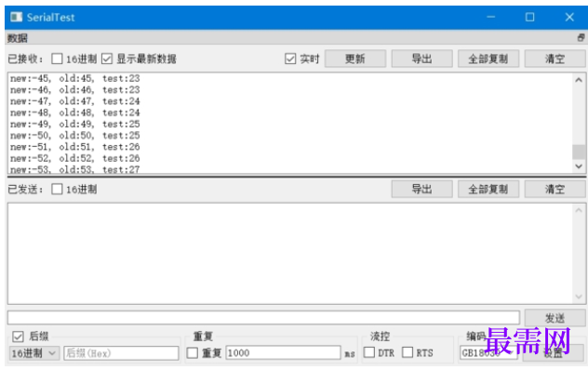588x370 pixels.
Task: Click the received data scrollbar thumb
Action: [579, 152]
